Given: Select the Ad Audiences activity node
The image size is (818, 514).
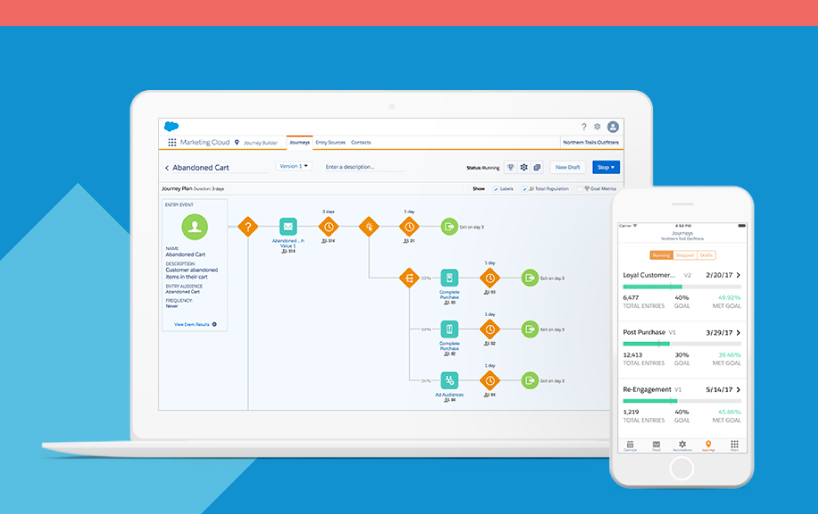Looking at the screenshot, I should [449, 380].
